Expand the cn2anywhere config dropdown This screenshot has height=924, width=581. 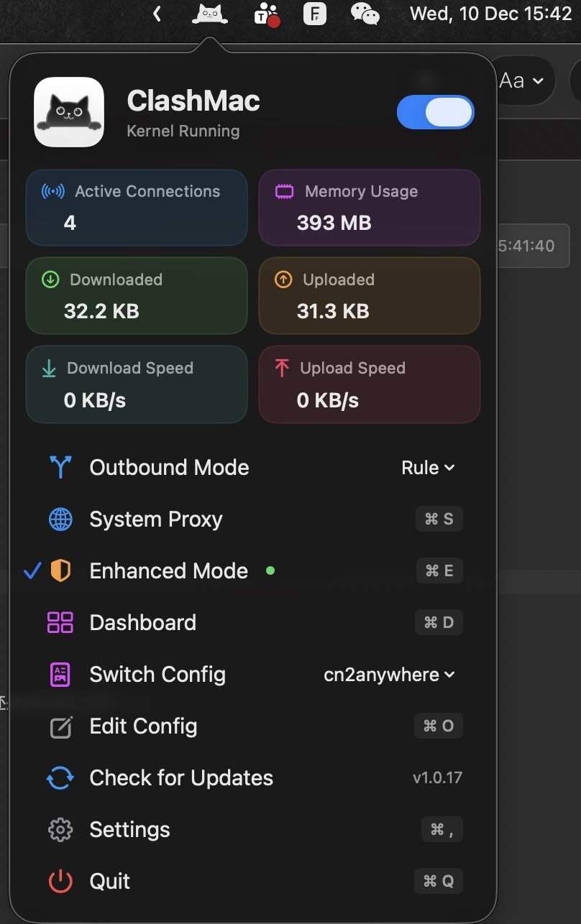[x=389, y=675]
